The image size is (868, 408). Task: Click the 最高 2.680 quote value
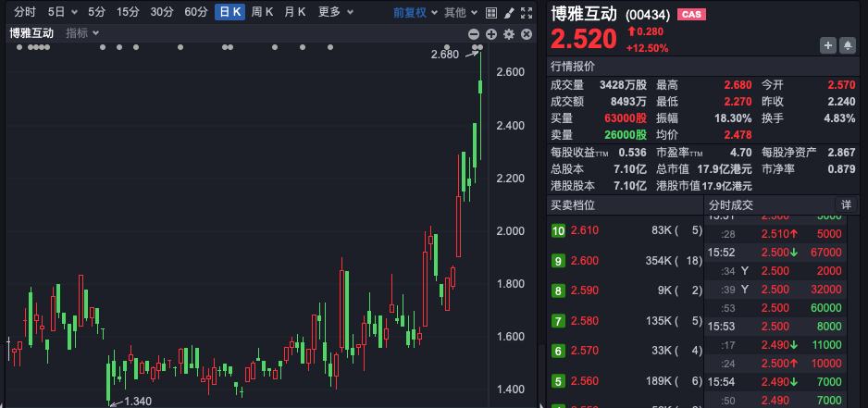click(x=738, y=85)
